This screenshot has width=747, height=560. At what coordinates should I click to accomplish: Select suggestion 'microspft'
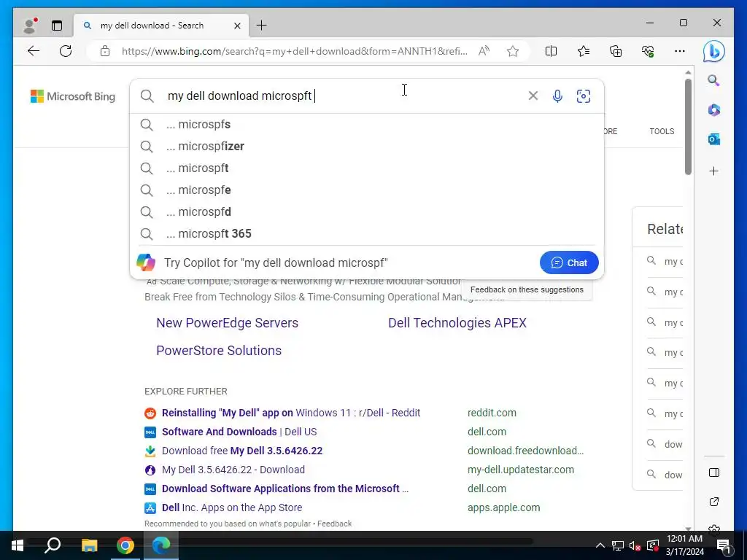pos(367,168)
